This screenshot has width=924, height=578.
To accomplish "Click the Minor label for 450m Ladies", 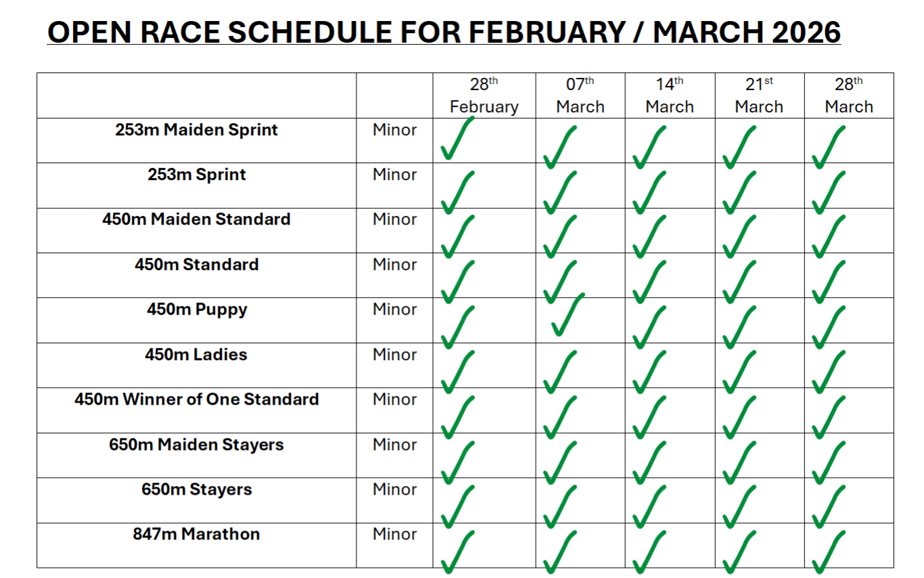I will 394,355.
